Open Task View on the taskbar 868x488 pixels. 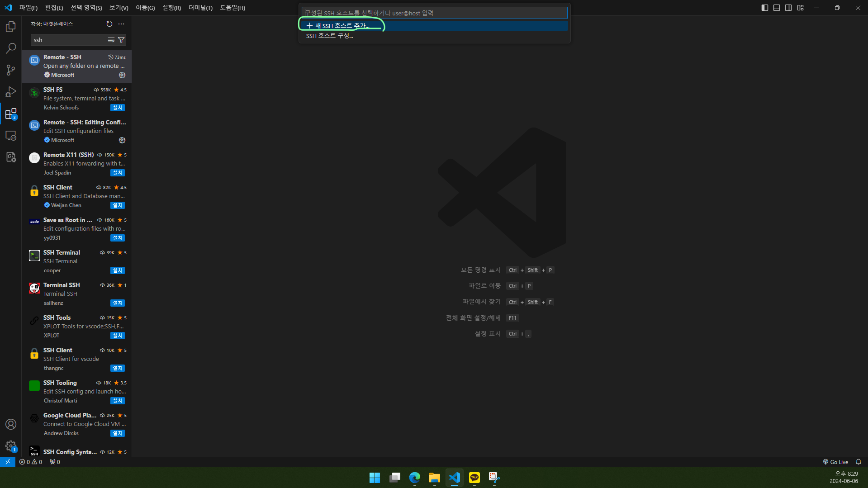(395, 478)
